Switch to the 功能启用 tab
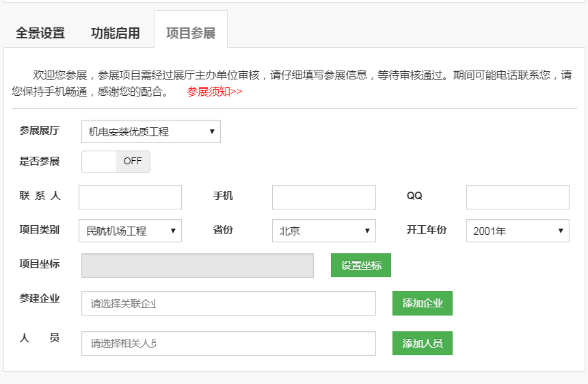 [115, 33]
